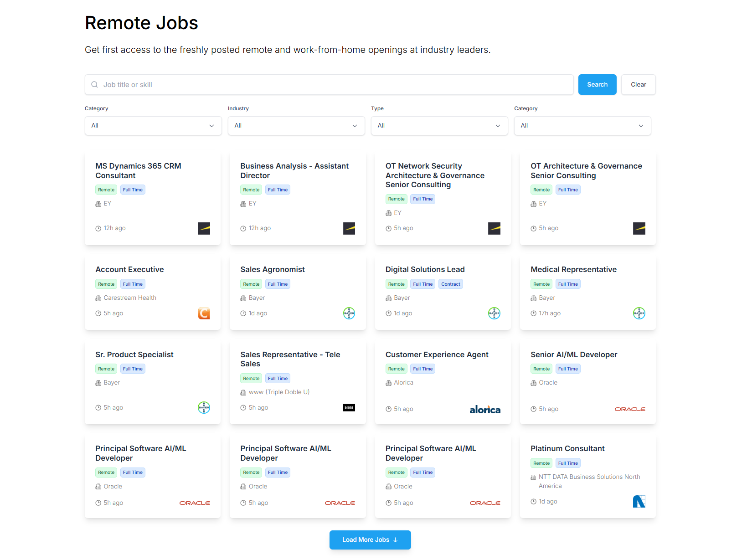Viewport: 747px width, 560px height.
Task: Click the Alorica logo on Customer Experience card
Action: click(x=484, y=410)
